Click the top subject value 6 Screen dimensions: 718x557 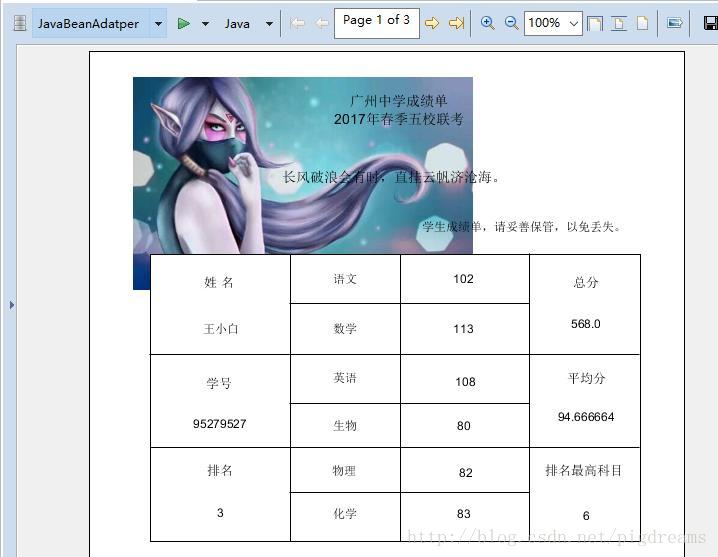(x=586, y=516)
